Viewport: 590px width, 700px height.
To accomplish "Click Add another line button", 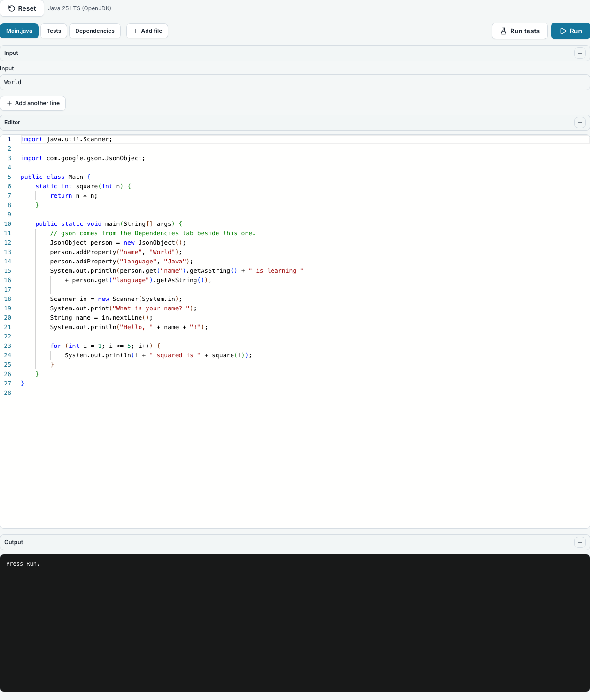I will click(x=33, y=103).
